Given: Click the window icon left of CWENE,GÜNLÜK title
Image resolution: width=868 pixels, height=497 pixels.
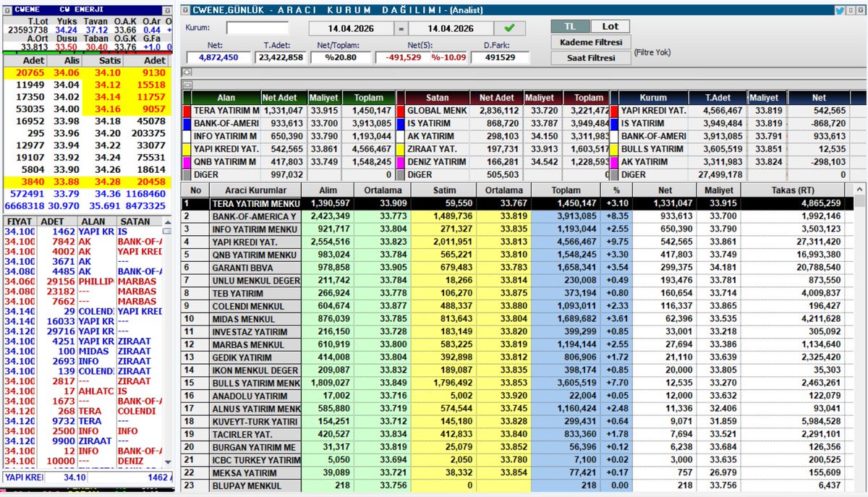Looking at the screenshot, I should [x=185, y=10].
